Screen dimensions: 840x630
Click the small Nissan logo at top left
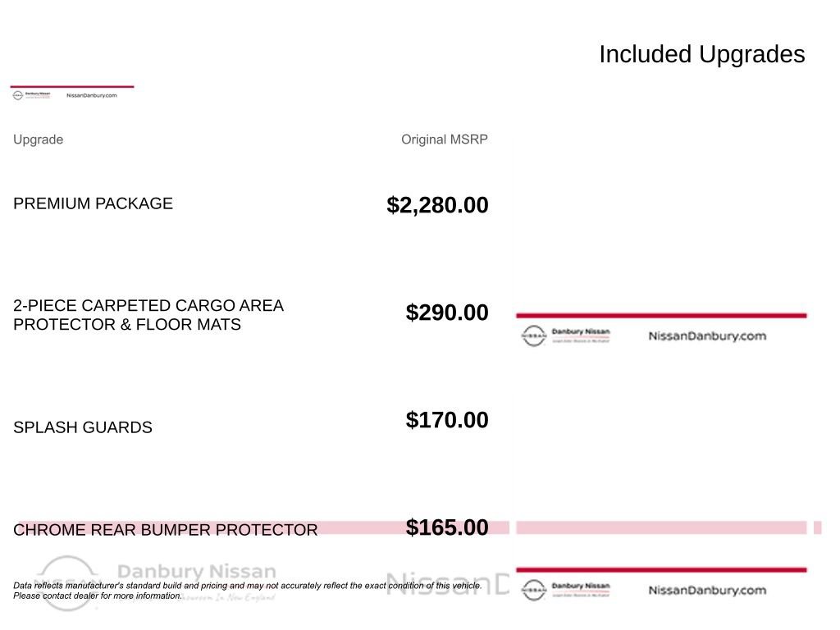(18, 95)
